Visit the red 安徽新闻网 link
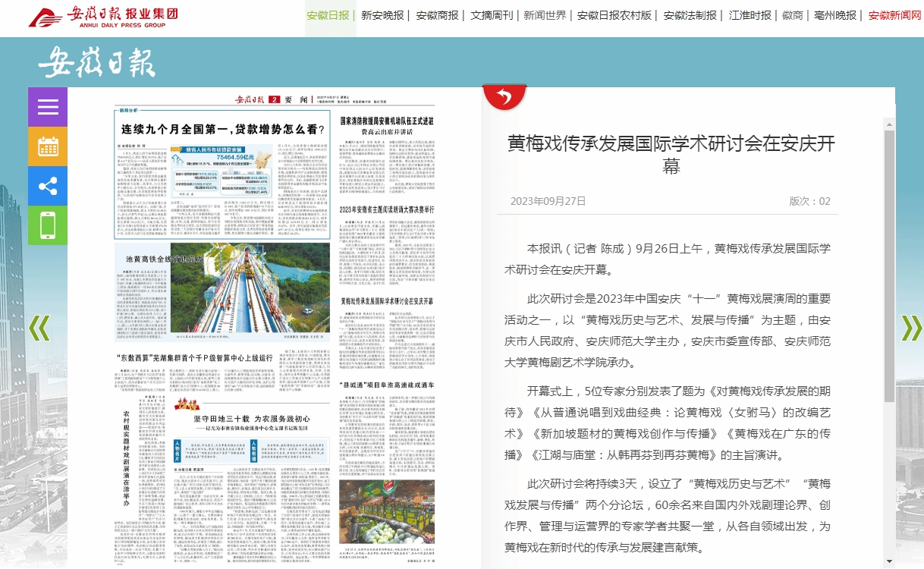Viewport: 924px width, 569px height. click(894, 15)
